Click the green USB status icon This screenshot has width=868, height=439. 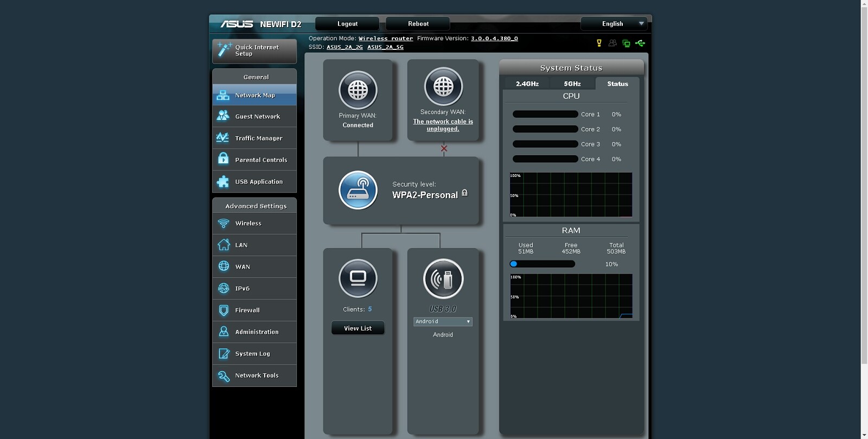tap(640, 43)
